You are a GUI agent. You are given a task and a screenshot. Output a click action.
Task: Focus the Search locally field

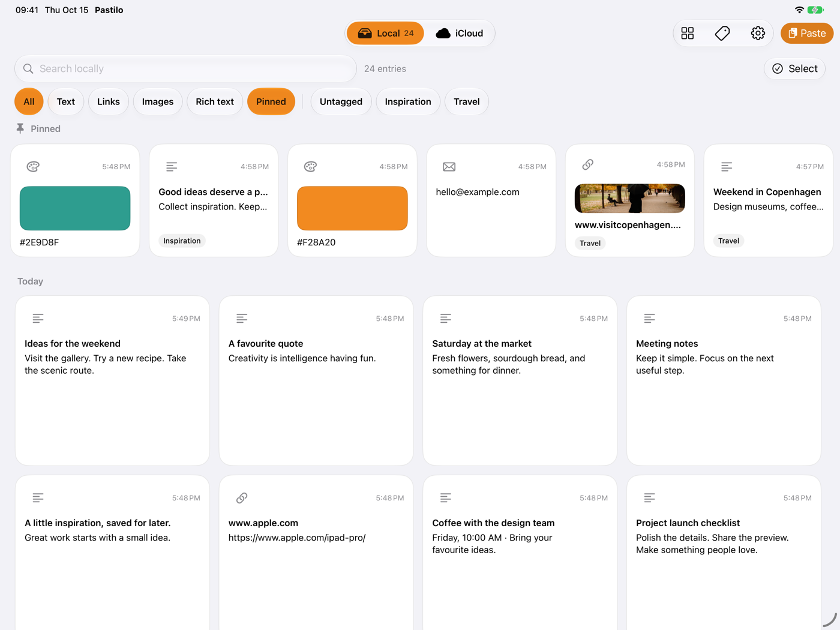pyautogui.click(x=185, y=69)
